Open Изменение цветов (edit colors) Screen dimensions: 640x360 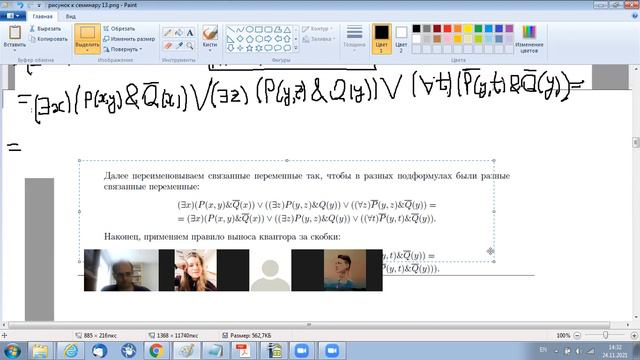click(529, 39)
